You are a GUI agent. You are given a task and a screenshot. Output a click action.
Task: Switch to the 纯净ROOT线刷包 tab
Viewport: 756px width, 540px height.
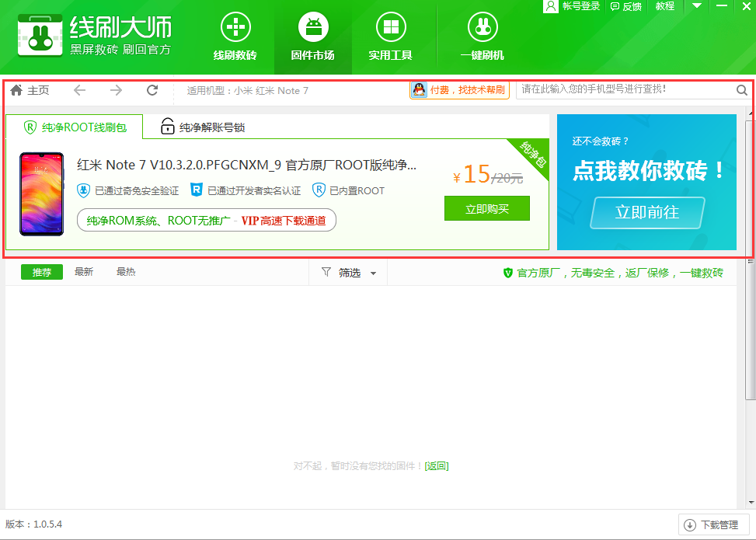coord(75,127)
